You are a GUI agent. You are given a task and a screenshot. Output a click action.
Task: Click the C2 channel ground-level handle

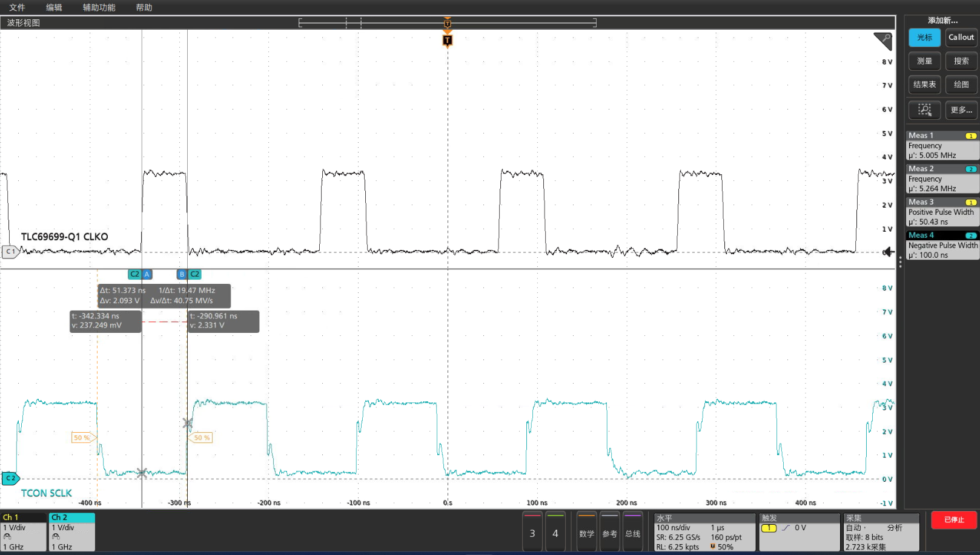point(10,478)
